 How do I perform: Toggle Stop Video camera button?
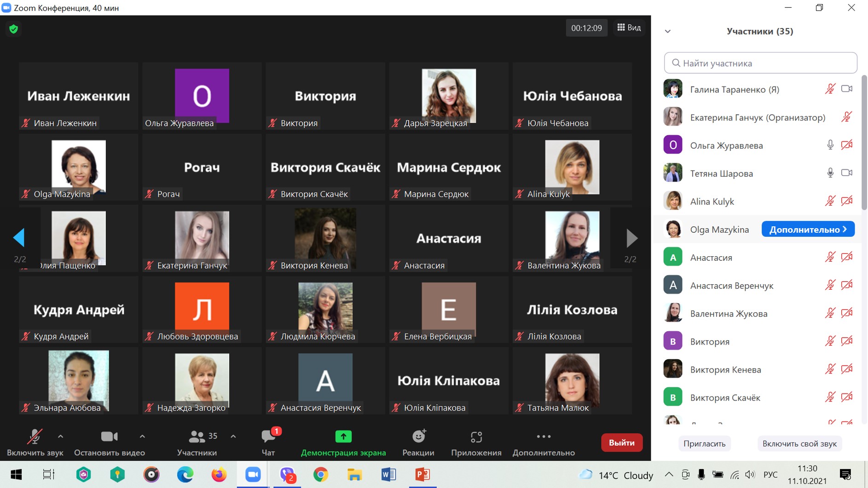[x=109, y=437]
